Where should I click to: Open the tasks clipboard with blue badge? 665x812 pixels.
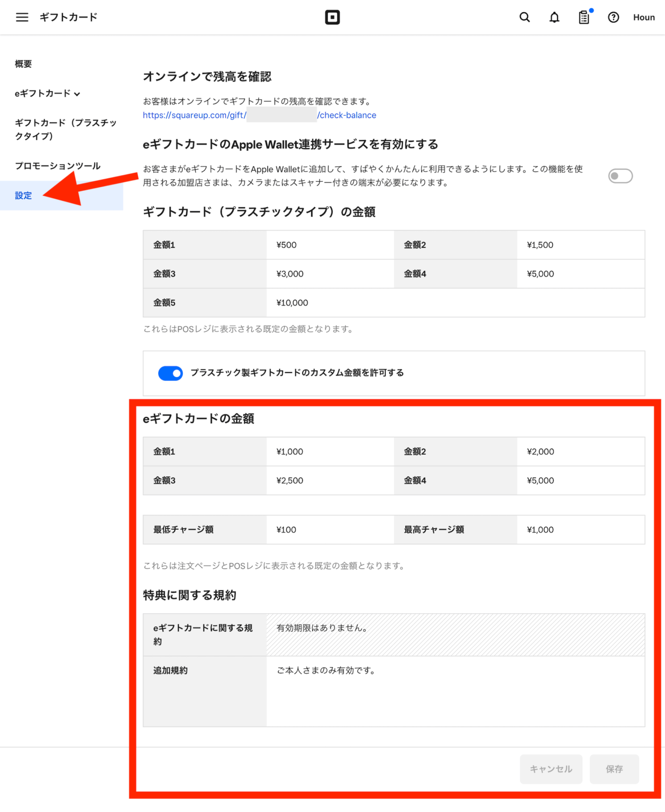pos(583,17)
